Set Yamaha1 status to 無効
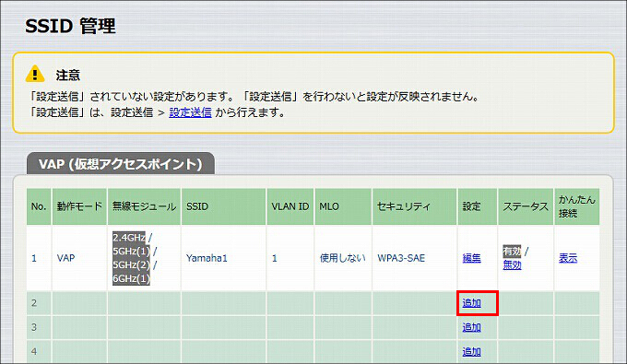The height and width of the screenshot is (364, 627). click(512, 264)
